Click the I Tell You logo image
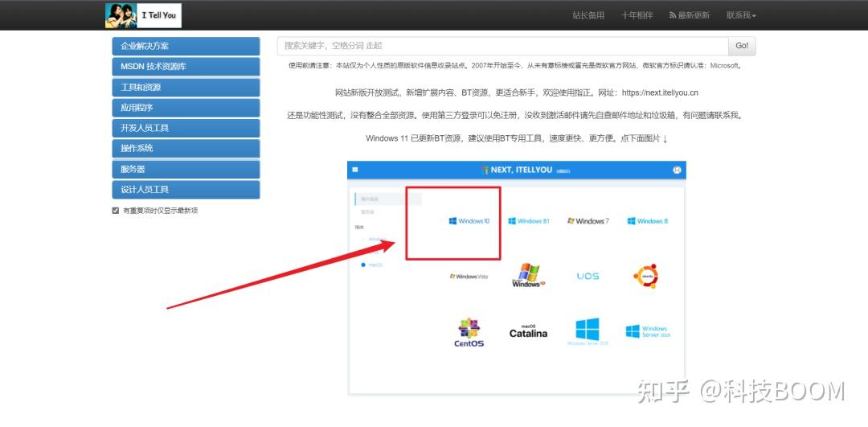This screenshot has width=868, height=427. [x=143, y=15]
